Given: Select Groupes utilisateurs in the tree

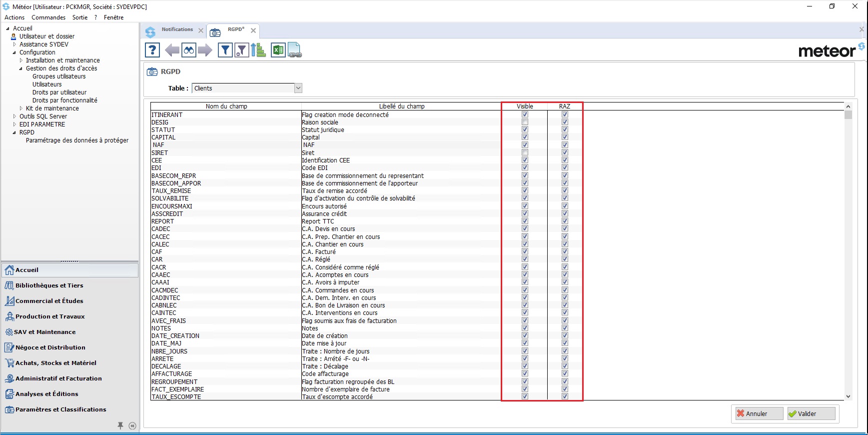Looking at the screenshot, I should tap(59, 76).
